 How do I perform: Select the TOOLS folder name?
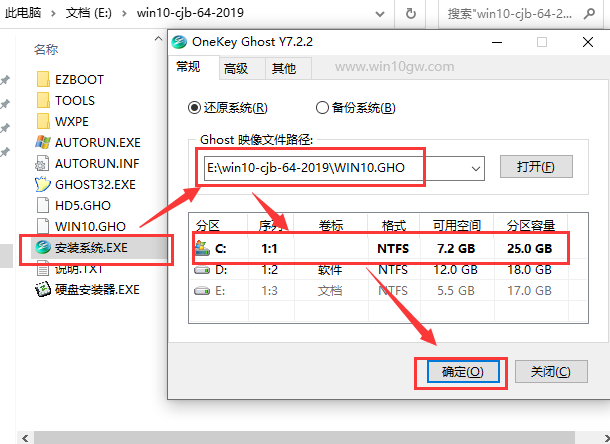point(75,101)
